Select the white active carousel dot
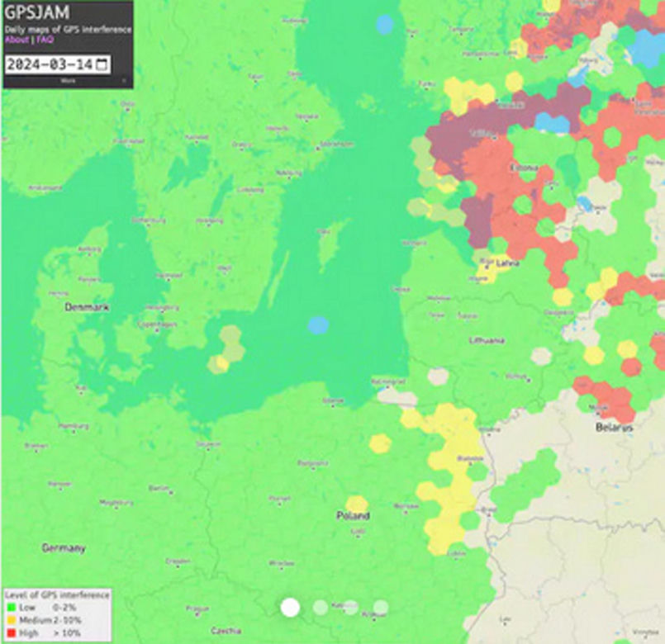The height and width of the screenshot is (644, 665). [x=290, y=607]
